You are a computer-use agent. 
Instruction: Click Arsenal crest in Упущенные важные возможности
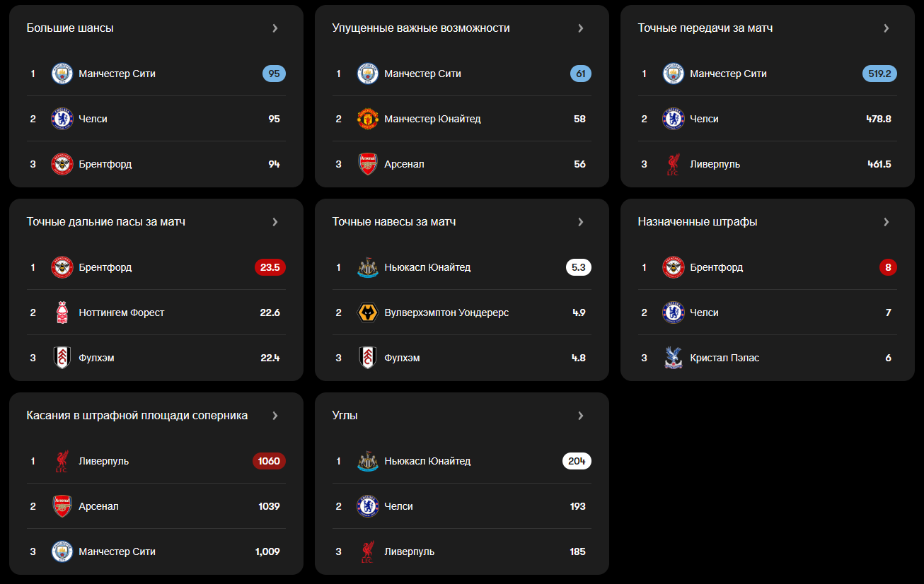[x=368, y=164]
